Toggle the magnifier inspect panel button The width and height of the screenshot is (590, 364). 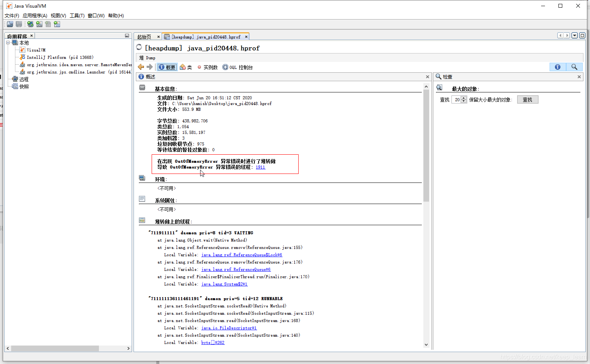tap(574, 67)
